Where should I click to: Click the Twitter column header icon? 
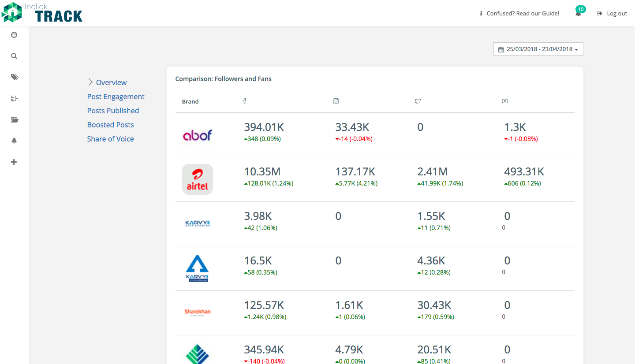point(418,101)
